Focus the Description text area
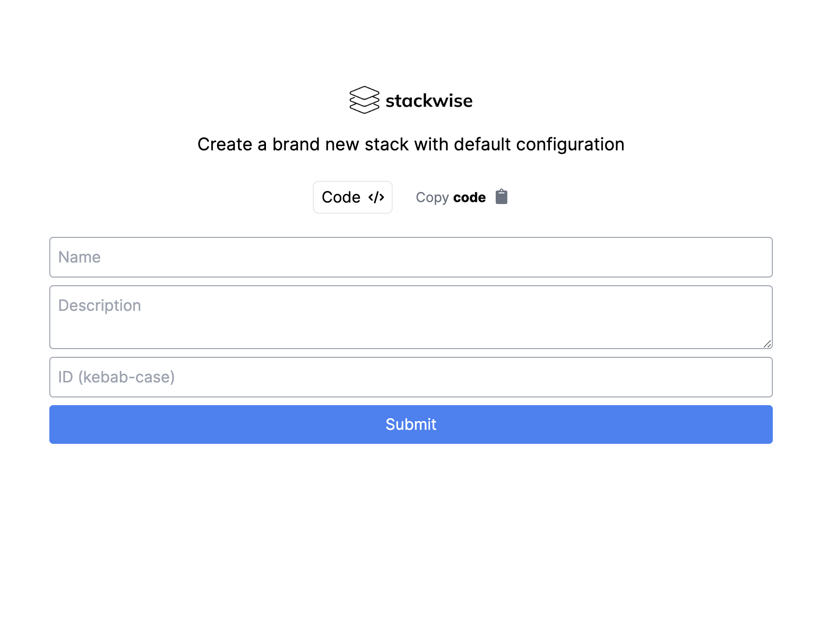Screen dimensions: 826x644 pos(411,317)
